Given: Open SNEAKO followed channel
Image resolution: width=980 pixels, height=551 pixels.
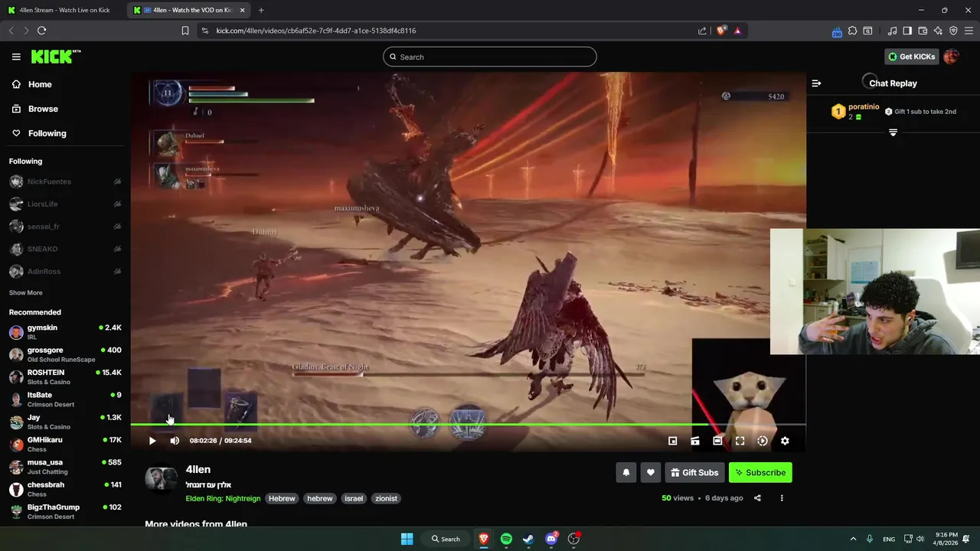Looking at the screenshot, I should (65, 249).
